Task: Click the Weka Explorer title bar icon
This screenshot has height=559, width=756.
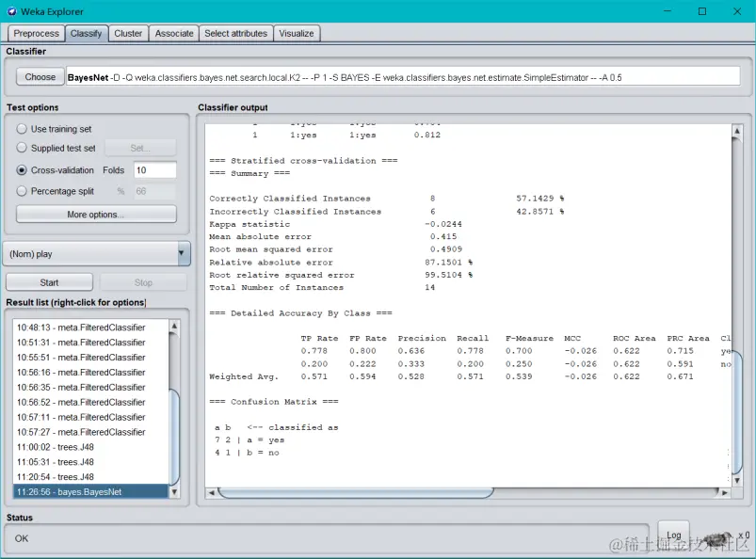Action: coord(11,11)
